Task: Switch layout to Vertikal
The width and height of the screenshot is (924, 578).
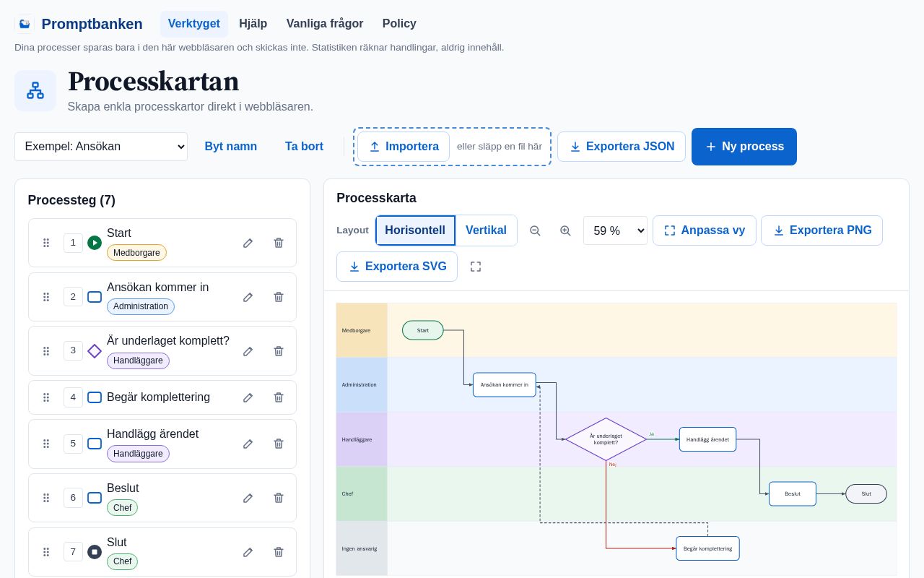Action: tap(486, 230)
